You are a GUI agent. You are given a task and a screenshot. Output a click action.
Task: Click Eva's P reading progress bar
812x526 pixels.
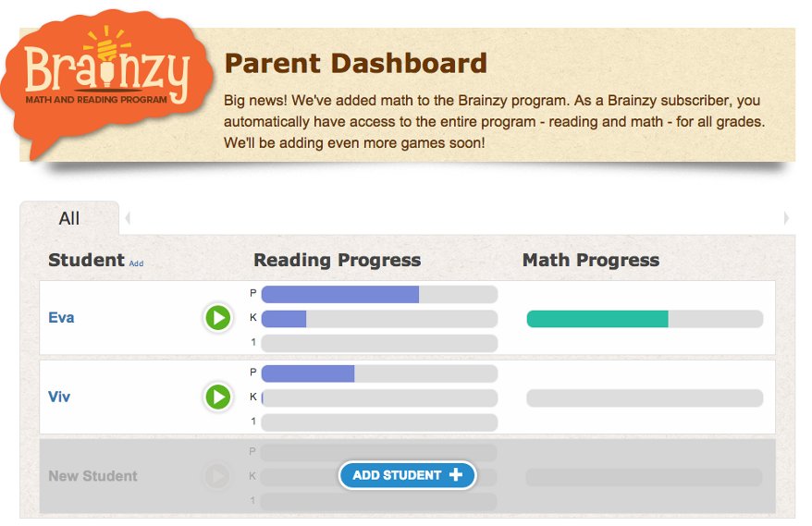(379, 294)
